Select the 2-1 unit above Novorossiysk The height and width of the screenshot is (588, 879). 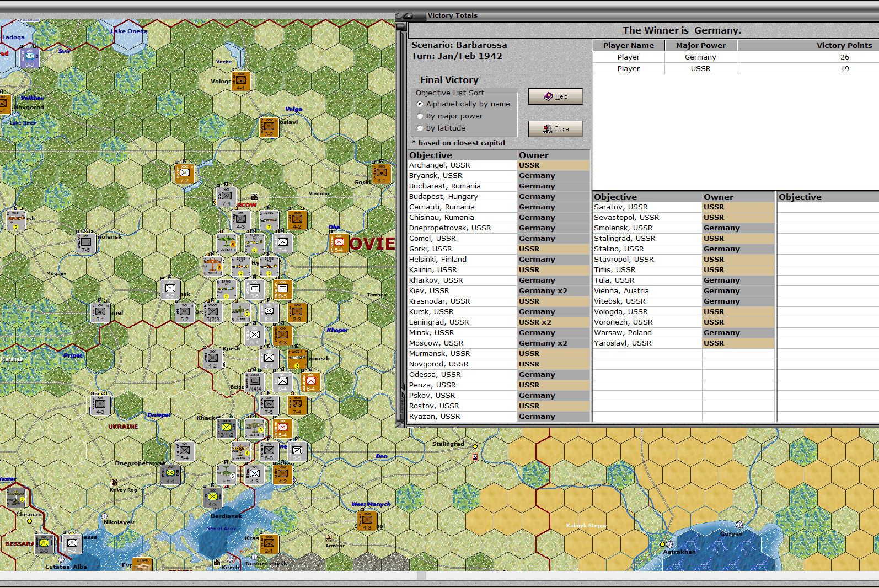(x=269, y=544)
